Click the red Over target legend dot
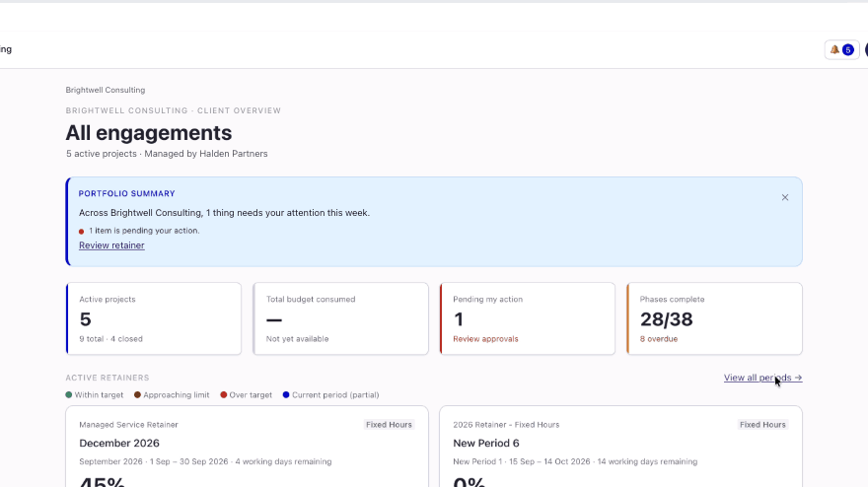 pos(224,394)
